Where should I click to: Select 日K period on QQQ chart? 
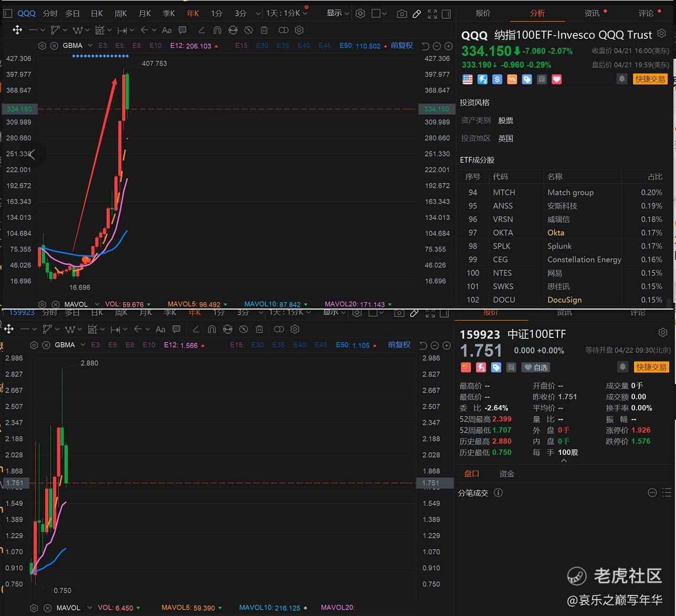pos(97,13)
